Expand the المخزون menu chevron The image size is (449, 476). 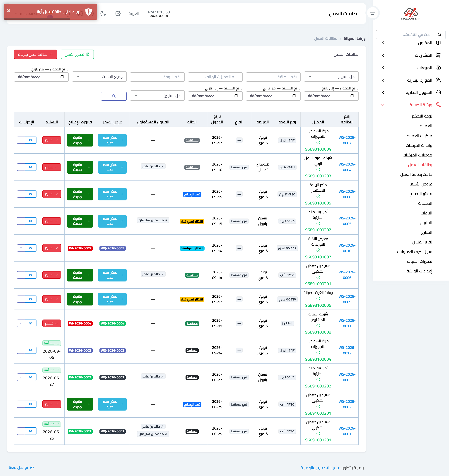(383, 43)
